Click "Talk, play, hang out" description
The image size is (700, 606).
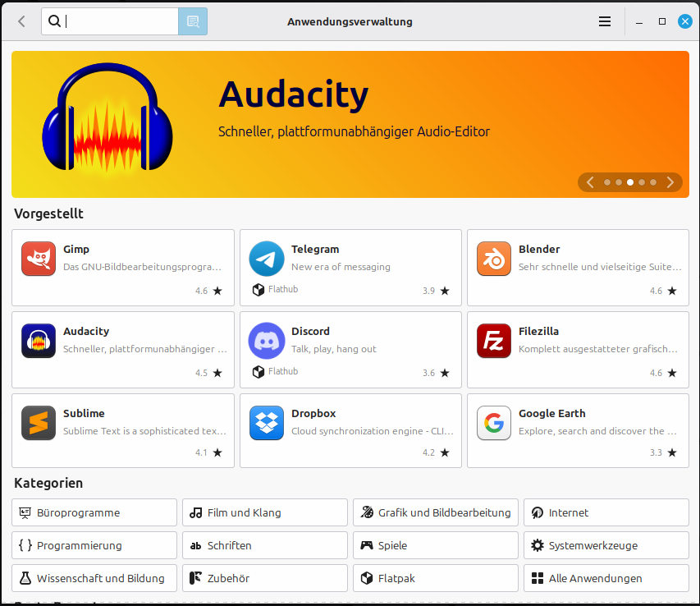(334, 349)
